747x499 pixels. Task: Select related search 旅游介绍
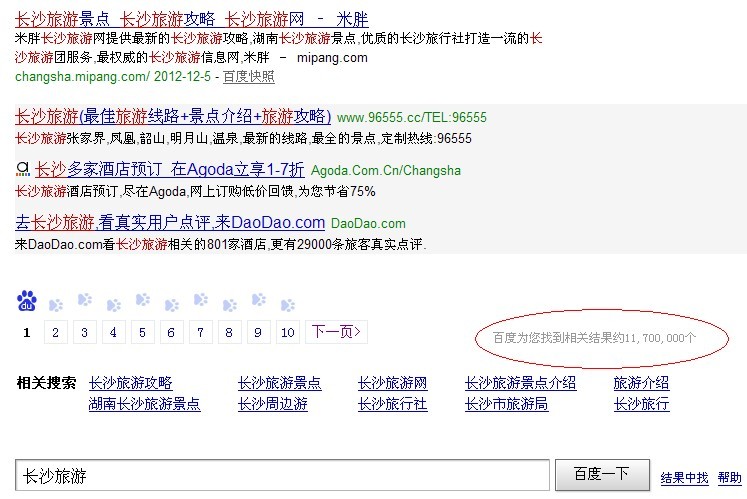click(x=641, y=383)
